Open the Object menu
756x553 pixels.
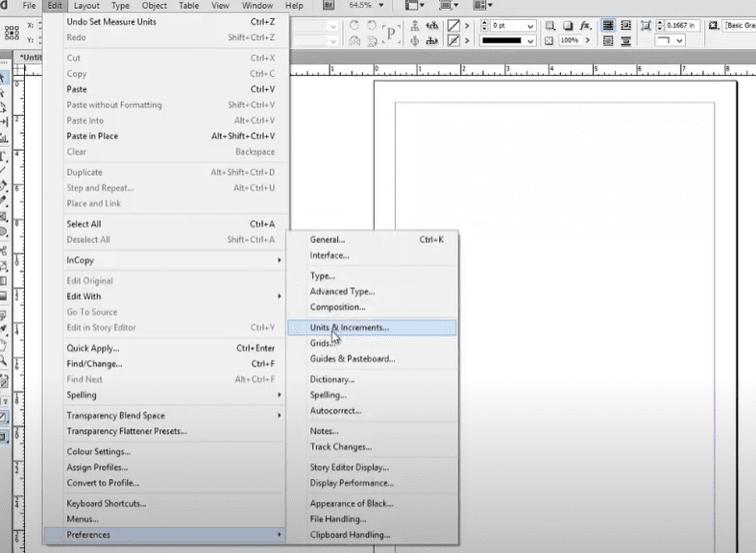pyautogui.click(x=155, y=6)
